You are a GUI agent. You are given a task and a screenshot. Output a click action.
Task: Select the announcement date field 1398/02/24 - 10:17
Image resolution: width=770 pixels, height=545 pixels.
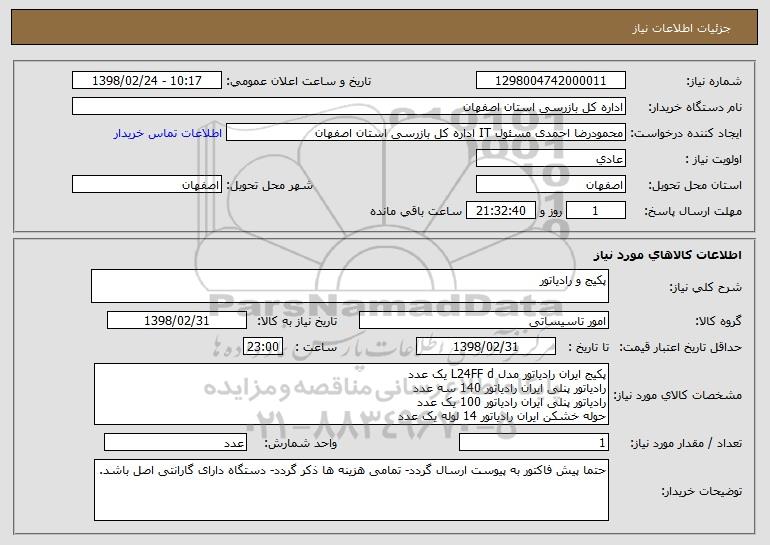coord(147,81)
